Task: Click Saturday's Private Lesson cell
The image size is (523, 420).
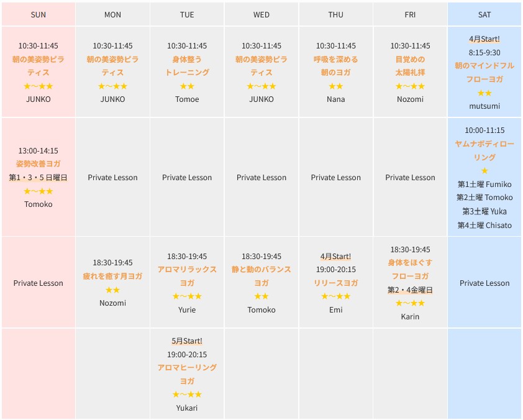Action: [484, 283]
